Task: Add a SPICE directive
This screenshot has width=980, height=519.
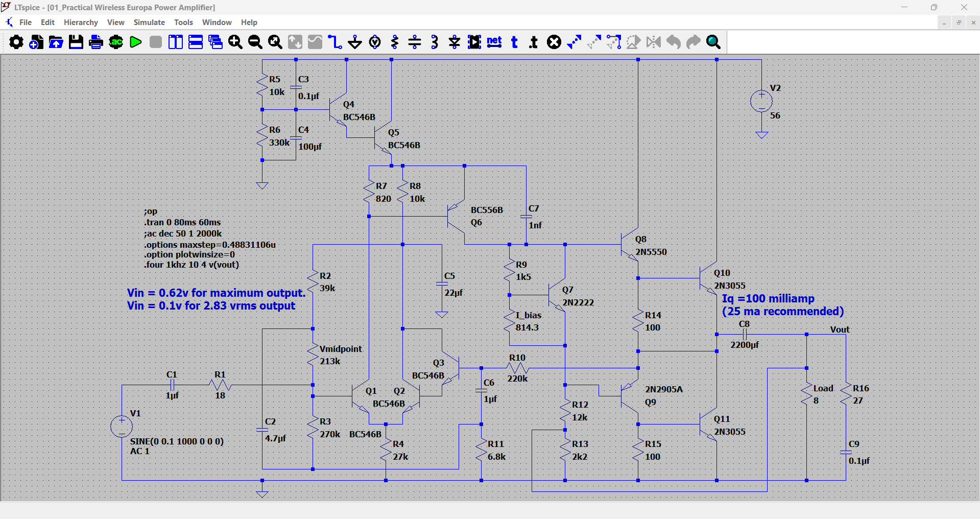Action: tap(534, 42)
